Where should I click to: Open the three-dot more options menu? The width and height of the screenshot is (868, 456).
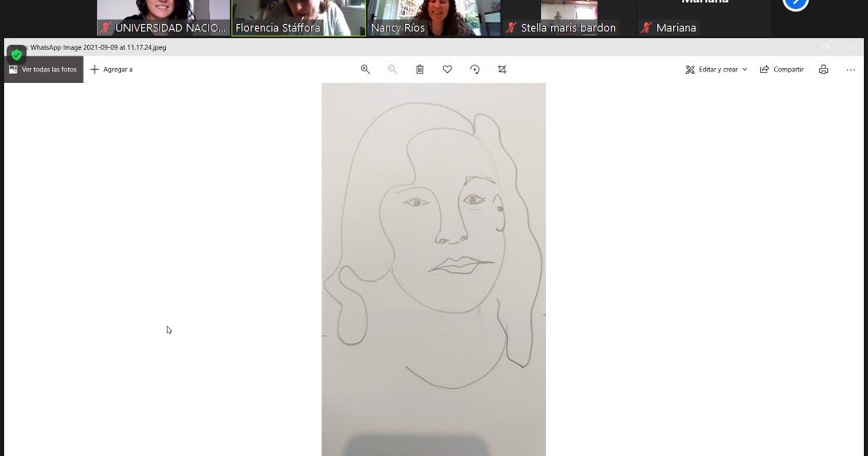(851, 70)
